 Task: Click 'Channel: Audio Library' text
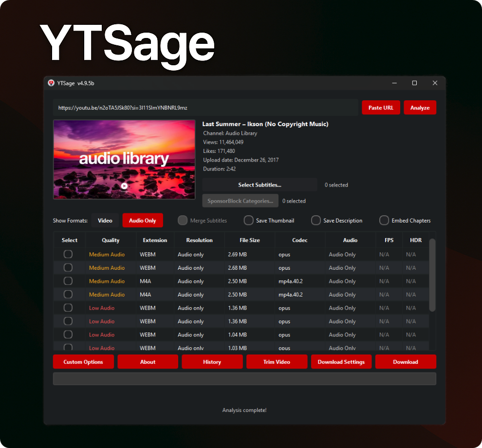[x=230, y=133]
